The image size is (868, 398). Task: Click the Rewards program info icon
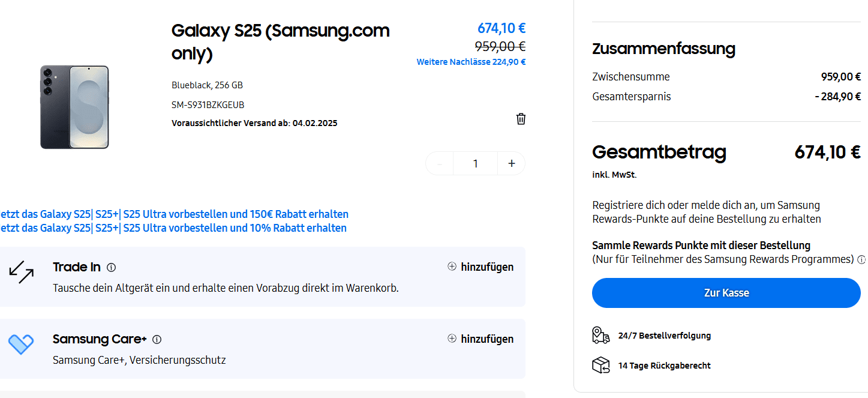coord(861,260)
